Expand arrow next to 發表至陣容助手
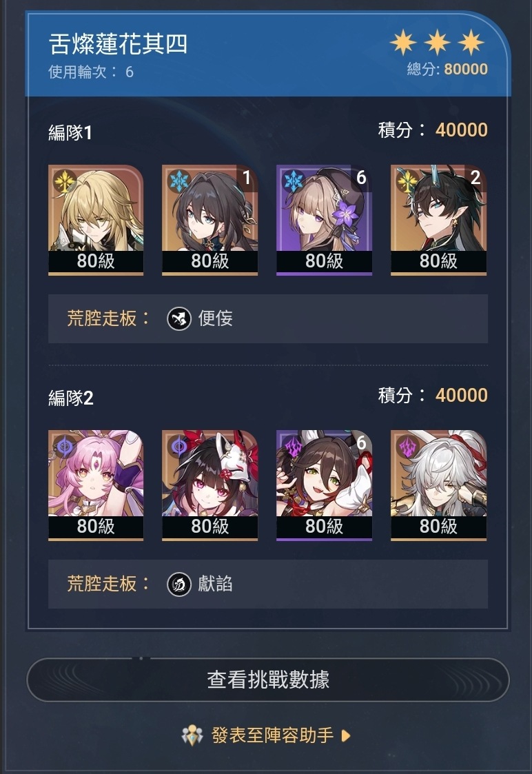The width and height of the screenshot is (532, 774). click(x=346, y=736)
